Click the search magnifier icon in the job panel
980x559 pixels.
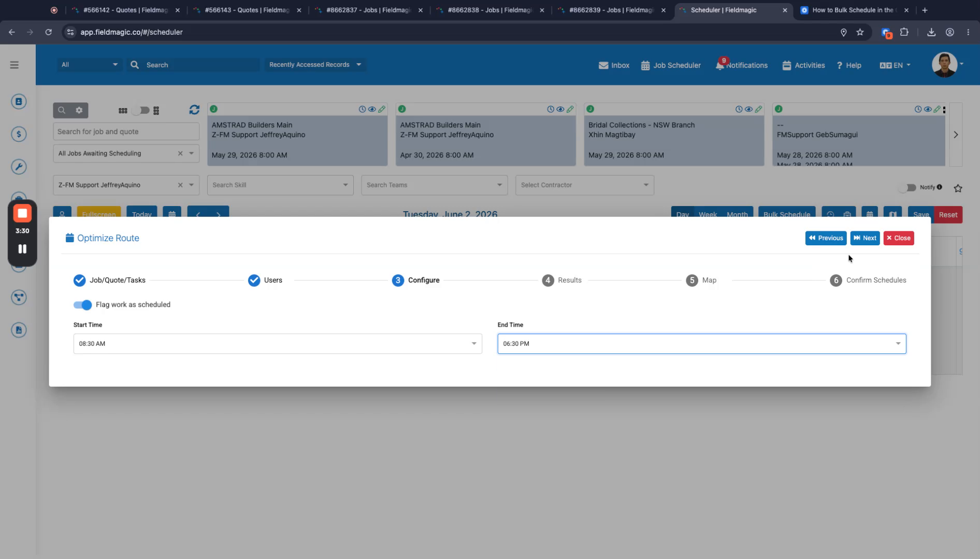[x=62, y=110]
